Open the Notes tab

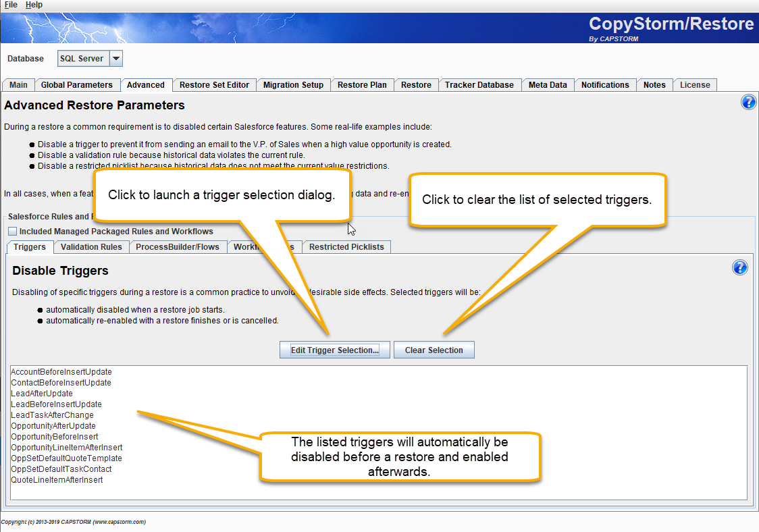pos(654,84)
